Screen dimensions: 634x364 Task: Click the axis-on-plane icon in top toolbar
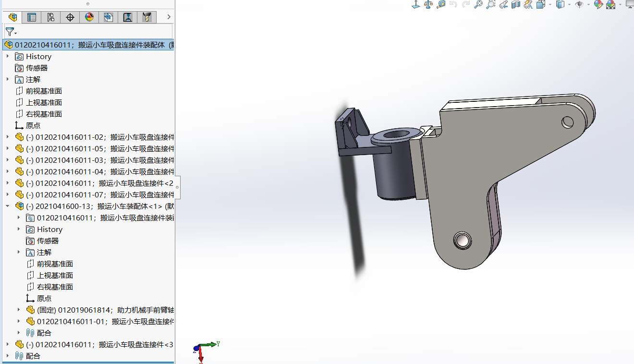[416, 4]
